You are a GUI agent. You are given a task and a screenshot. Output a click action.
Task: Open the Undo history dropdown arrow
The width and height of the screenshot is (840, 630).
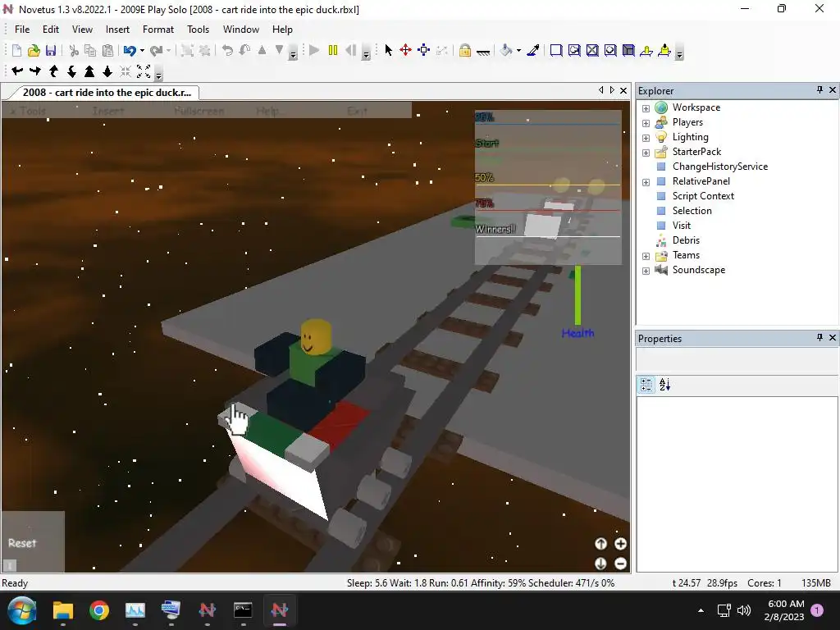142,50
